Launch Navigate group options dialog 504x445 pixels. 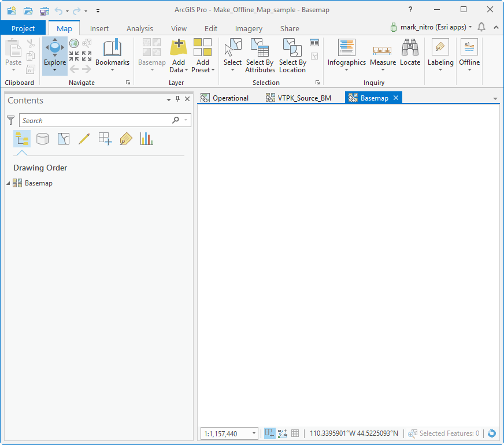(128, 83)
